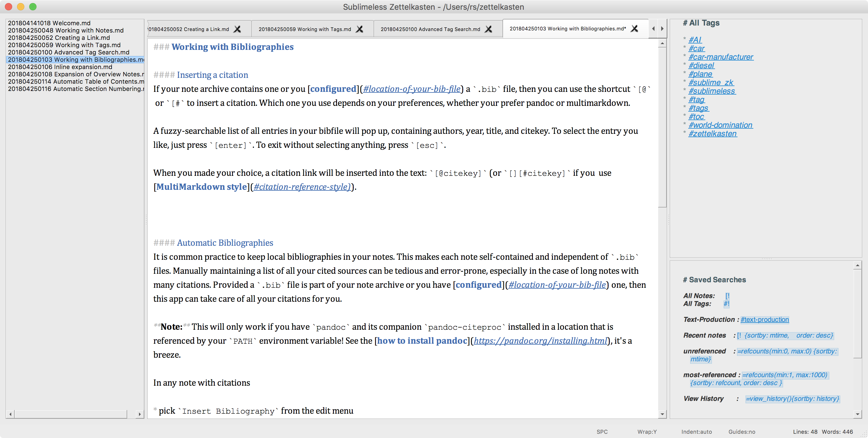Close the Working with Tags.md tab
The width and height of the screenshot is (868, 438).
(359, 29)
